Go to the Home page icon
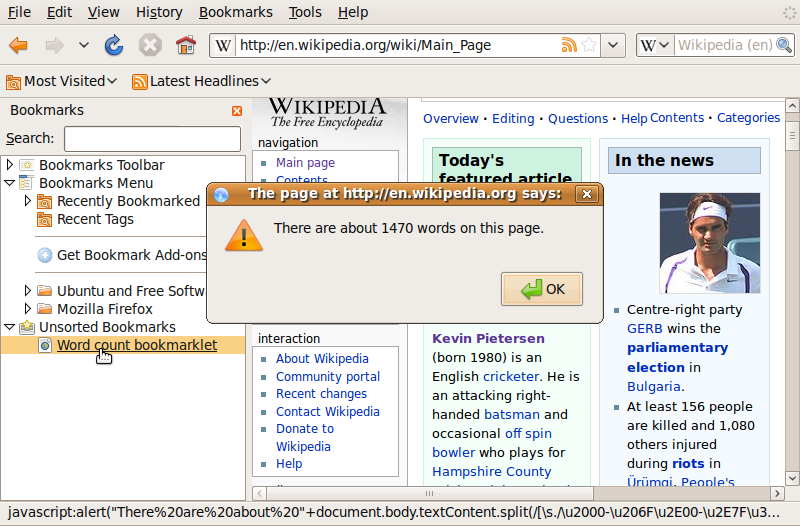This screenshot has width=800, height=526. 185,45
